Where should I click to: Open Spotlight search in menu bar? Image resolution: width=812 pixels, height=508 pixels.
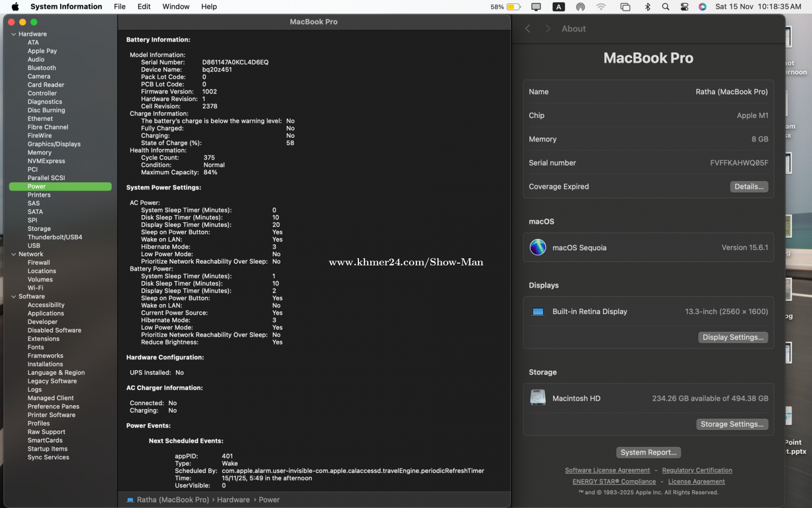[665, 7]
